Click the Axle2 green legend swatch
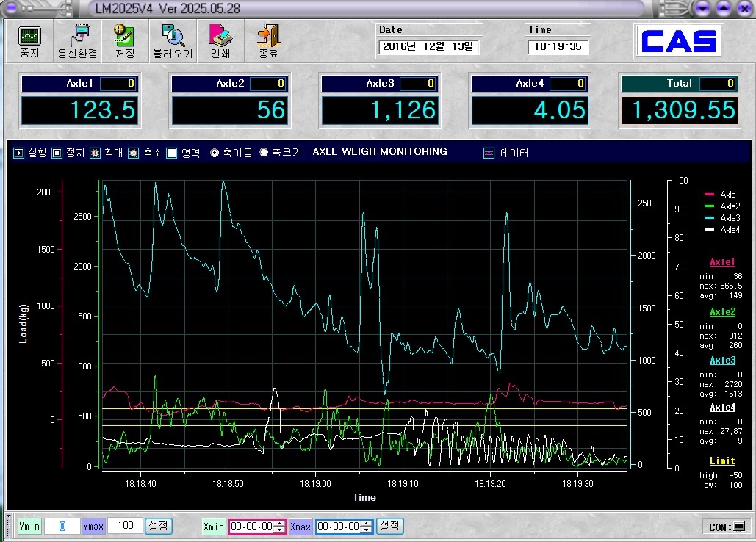Image resolution: width=756 pixels, height=542 pixels. [x=709, y=206]
